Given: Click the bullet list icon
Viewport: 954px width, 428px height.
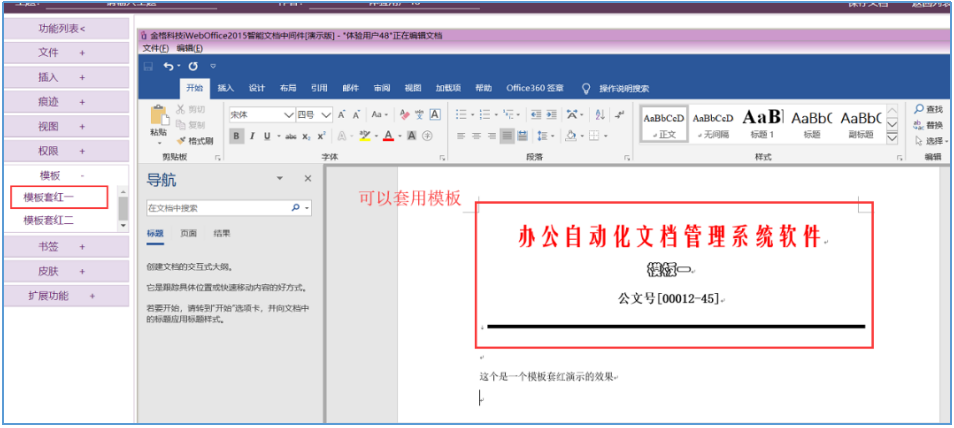Looking at the screenshot, I should tap(461, 115).
